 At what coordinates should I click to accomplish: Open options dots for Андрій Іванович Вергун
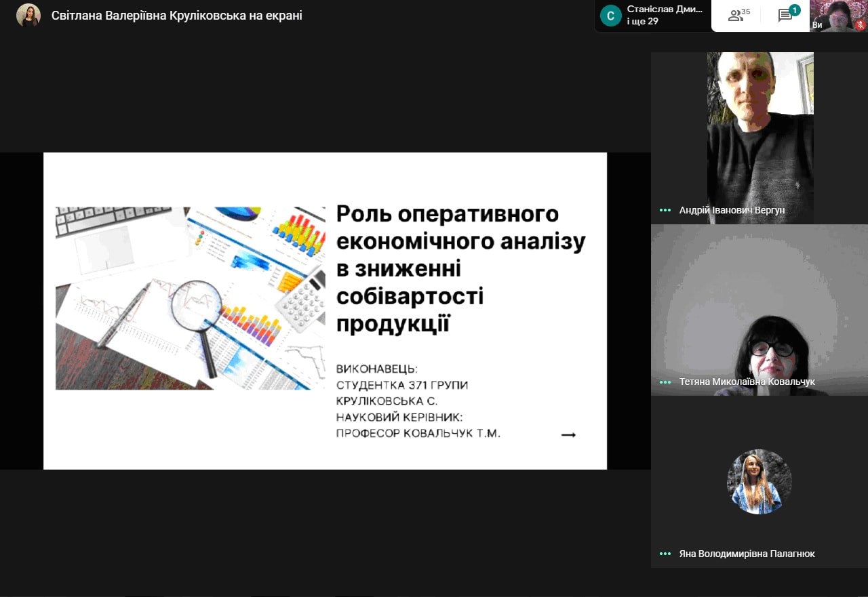pos(665,210)
